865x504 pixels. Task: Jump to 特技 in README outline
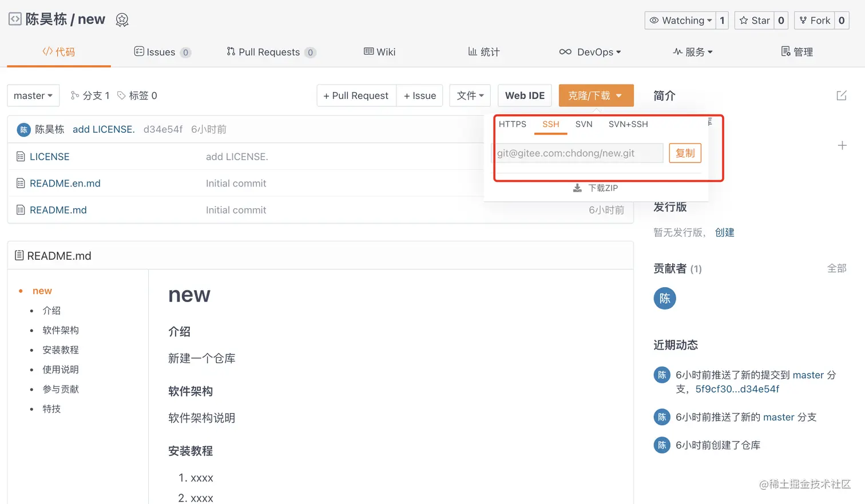coord(51,409)
